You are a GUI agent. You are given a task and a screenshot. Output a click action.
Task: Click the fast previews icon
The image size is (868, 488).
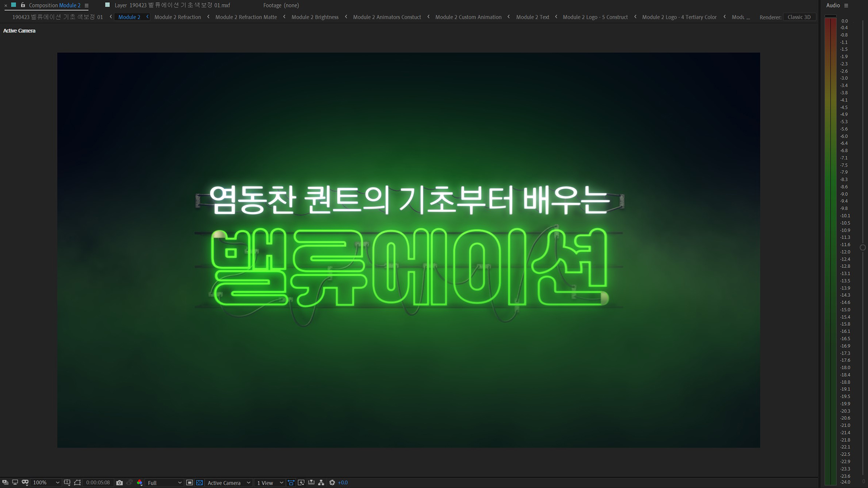click(301, 483)
